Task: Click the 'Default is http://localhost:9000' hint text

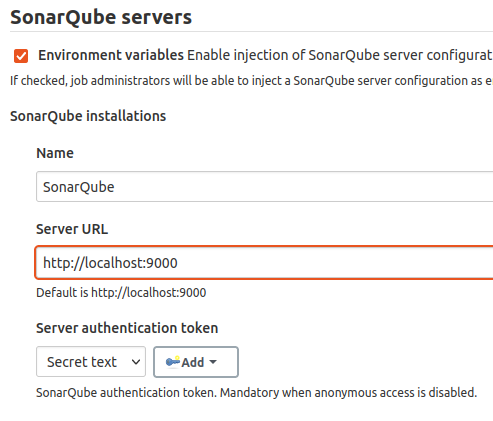Action: coord(121,293)
